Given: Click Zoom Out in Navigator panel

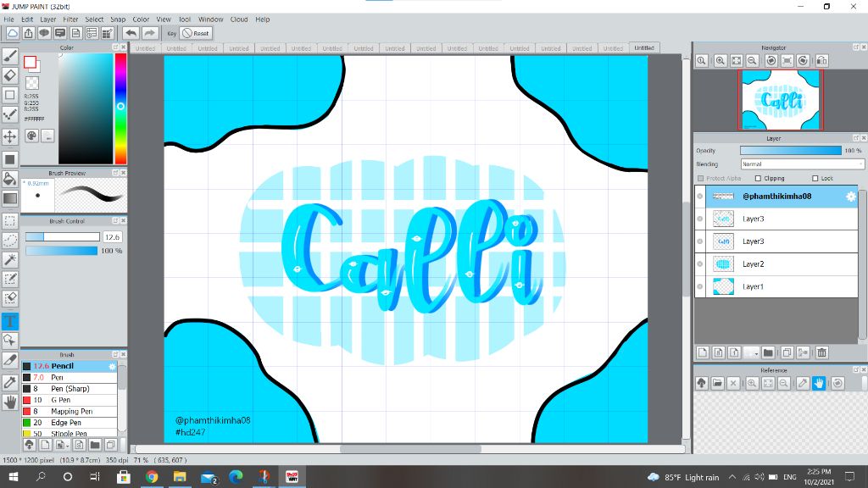Looking at the screenshot, I should (753, 61).
